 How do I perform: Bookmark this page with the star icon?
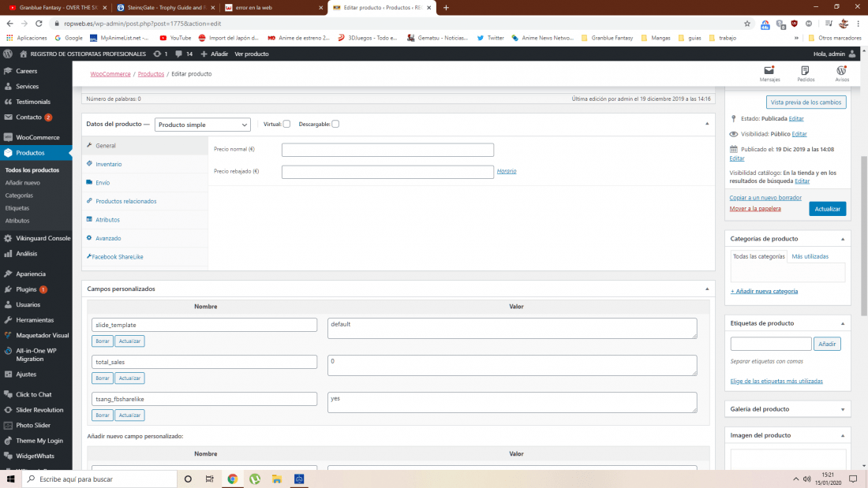746,23
